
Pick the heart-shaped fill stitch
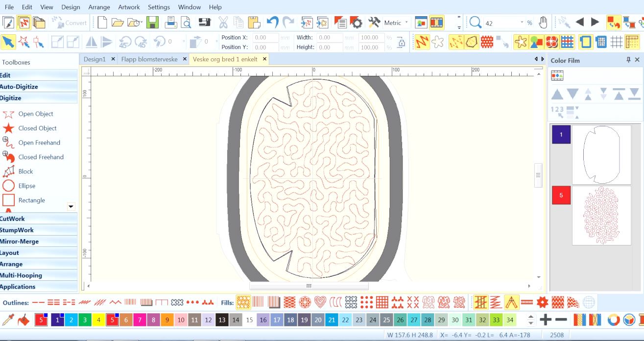(320, 302)
